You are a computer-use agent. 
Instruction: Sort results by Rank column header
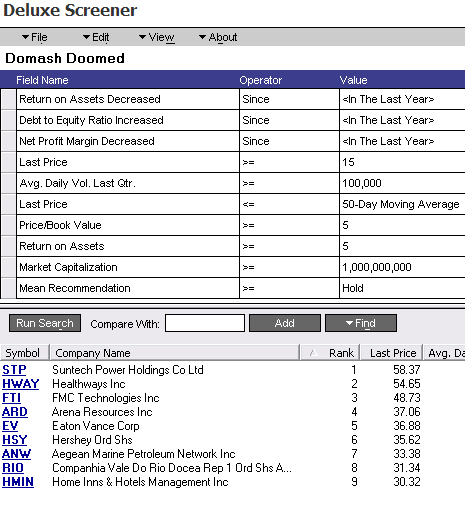pos(330,353)
